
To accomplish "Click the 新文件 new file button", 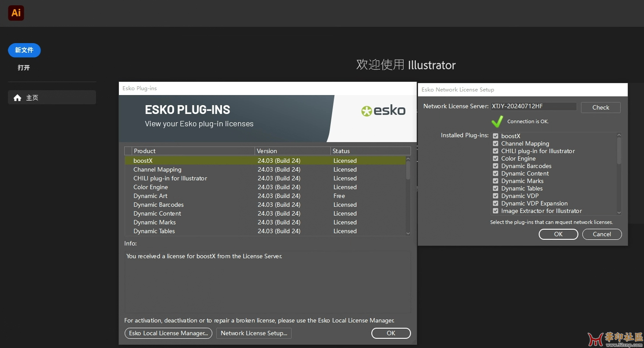I will [24, 50].
